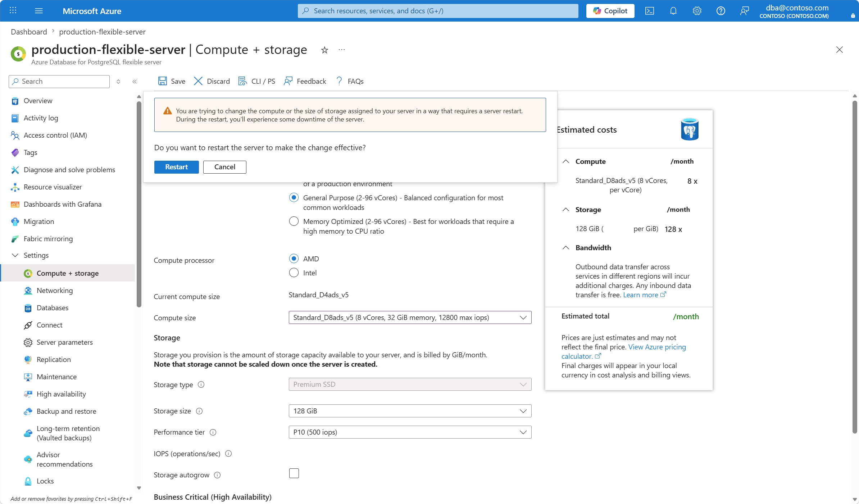Discard changes using the X icon
This screenshot has height=504, width=859.
(198, 81)
